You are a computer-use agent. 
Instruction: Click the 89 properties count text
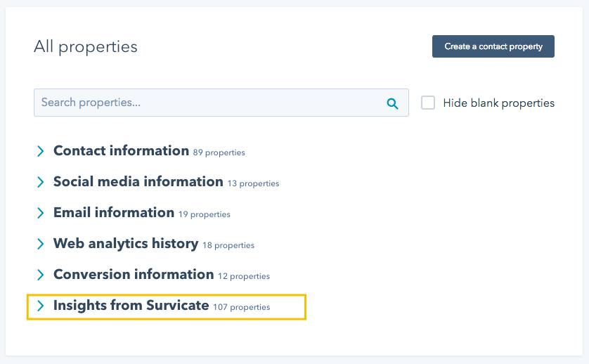[x=219, y=152]
